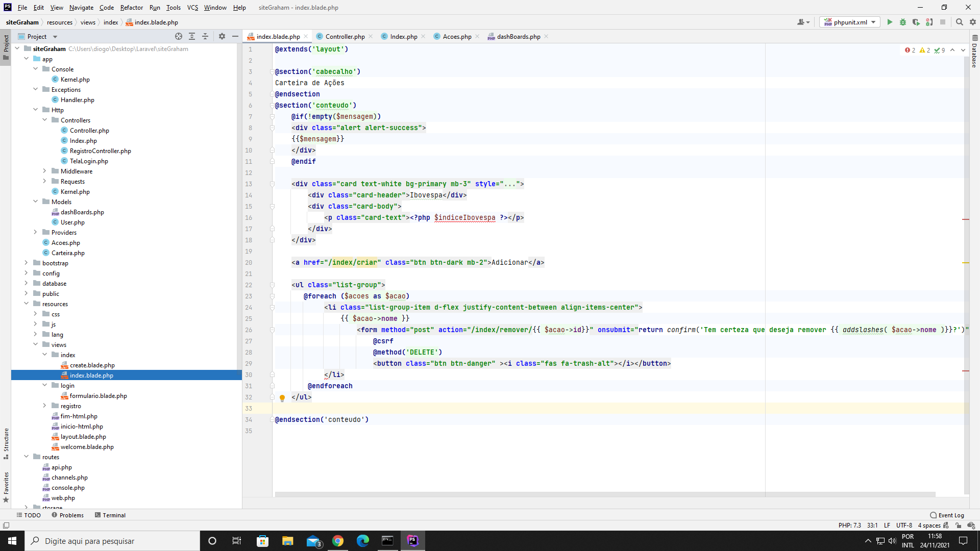Viewport: 980px width, 551px height.
Task: Open the phpunit.xml run configuration dropdown
Action: (850, 22)
